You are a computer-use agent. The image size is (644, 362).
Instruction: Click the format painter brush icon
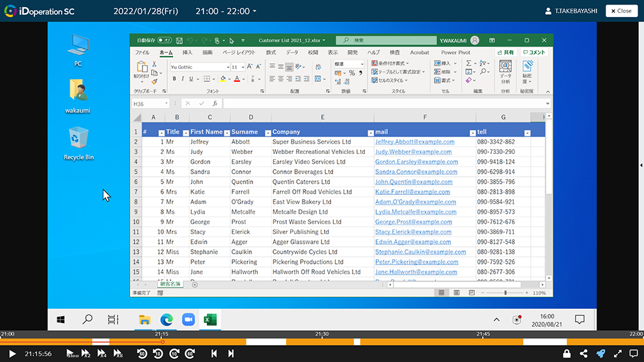click(154, 82)
